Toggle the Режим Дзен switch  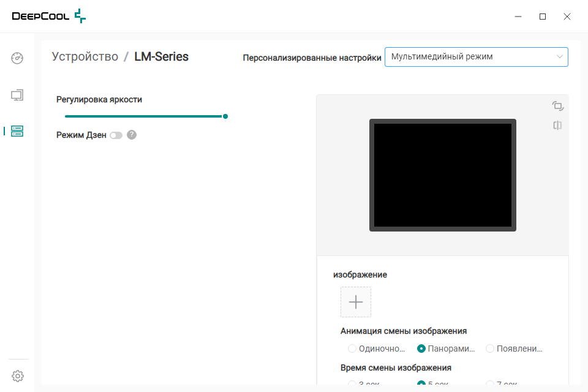coord(116,135)
